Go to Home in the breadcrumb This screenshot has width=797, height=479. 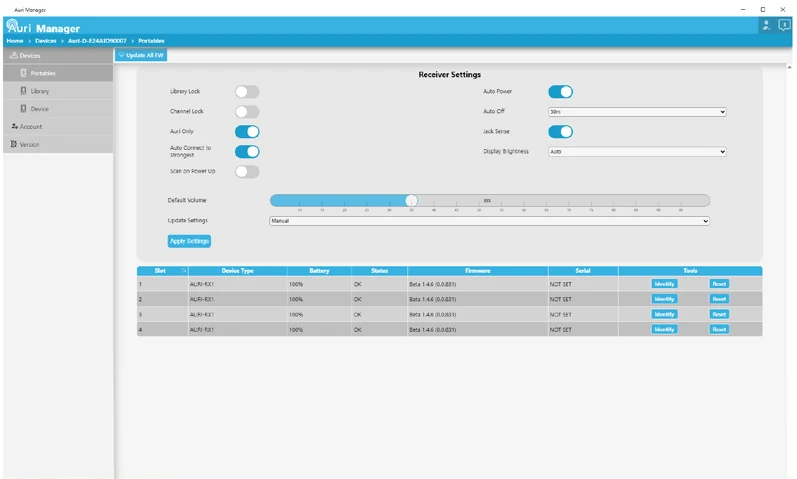coord(15,41)
